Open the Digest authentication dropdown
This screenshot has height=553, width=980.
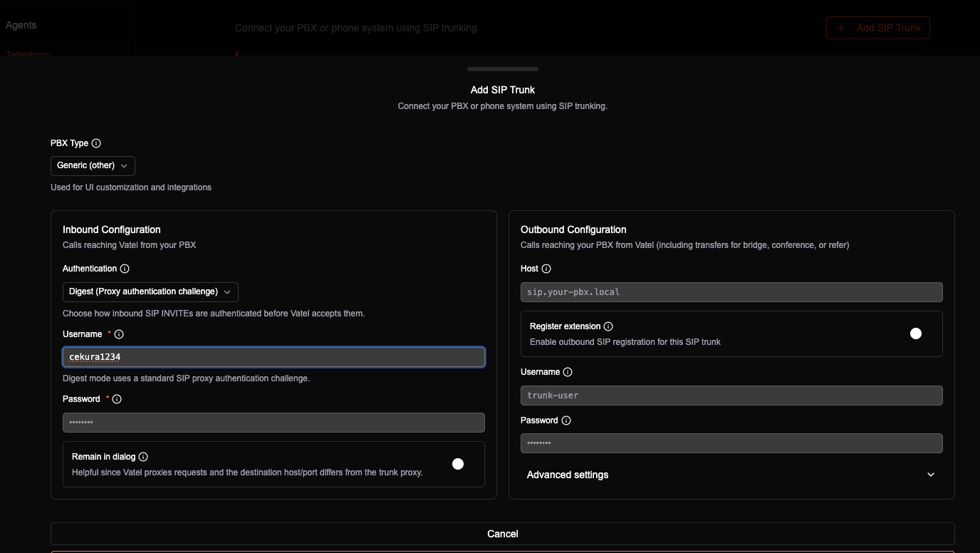pyautogui.click(x=150, y=291)
